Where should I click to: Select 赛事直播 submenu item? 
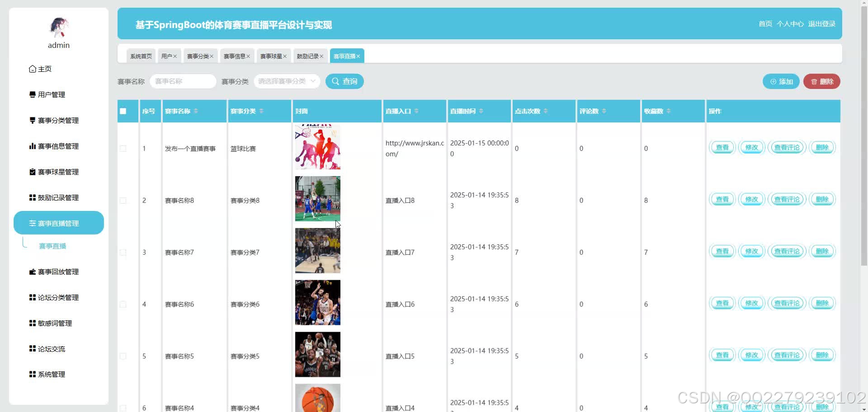point(52,246)
